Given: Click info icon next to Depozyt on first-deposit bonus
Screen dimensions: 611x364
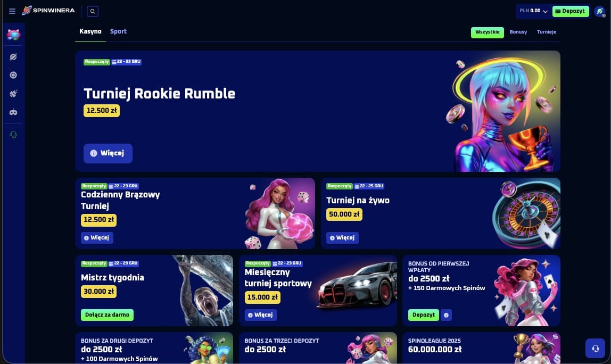Looking at the screenshot, I should [446, 315].
